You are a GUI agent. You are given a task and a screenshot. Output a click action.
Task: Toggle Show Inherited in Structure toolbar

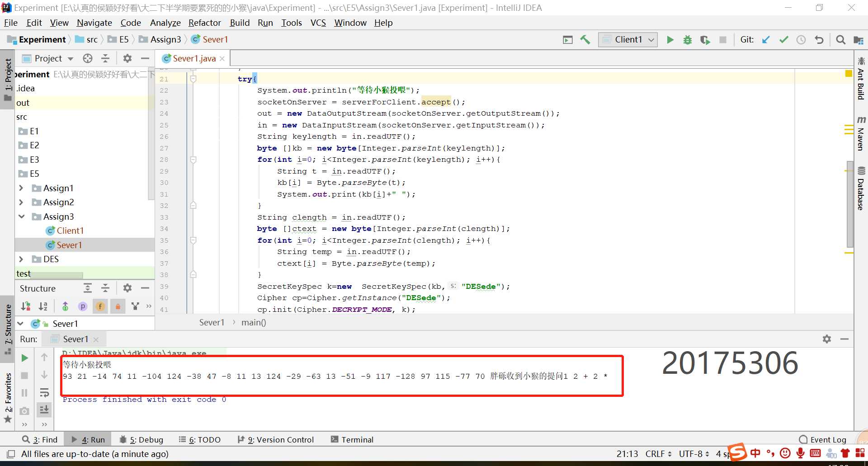(x=65, y=306)
